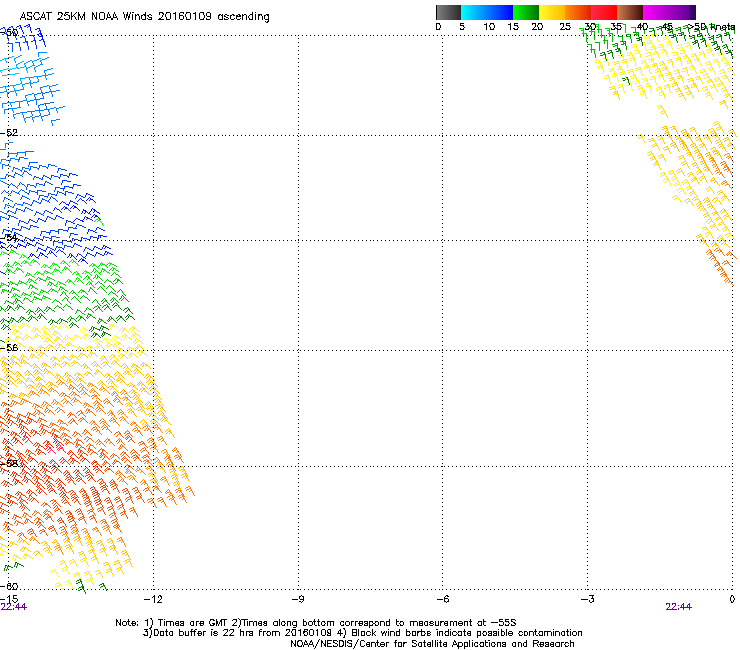The width and height of the screenshot is (740, 650).
Task: Click the '10' label under the legend
Action: point(489,27)
